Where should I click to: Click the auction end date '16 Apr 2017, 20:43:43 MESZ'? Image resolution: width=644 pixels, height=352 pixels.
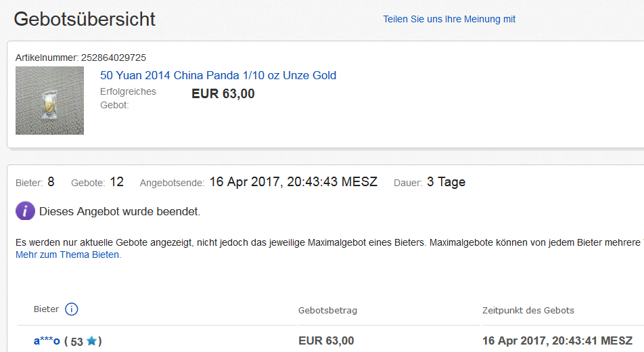tap(293, 182)
